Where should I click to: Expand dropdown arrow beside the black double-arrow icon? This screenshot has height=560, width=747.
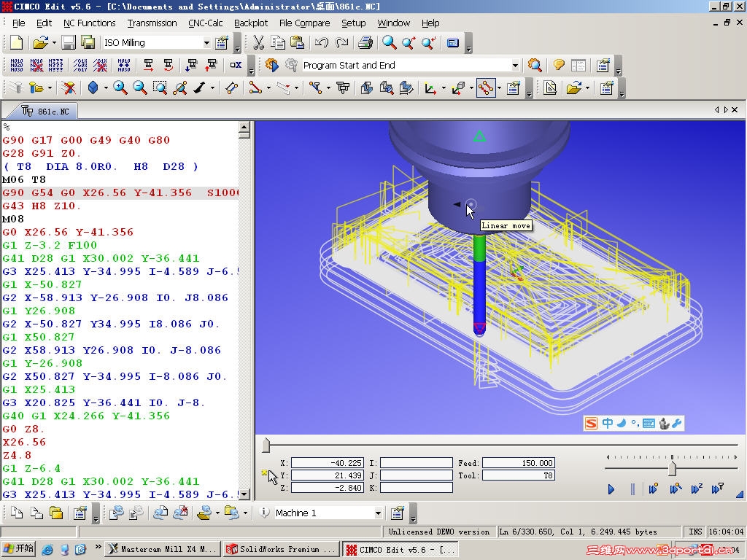click(x=212, y=87)
